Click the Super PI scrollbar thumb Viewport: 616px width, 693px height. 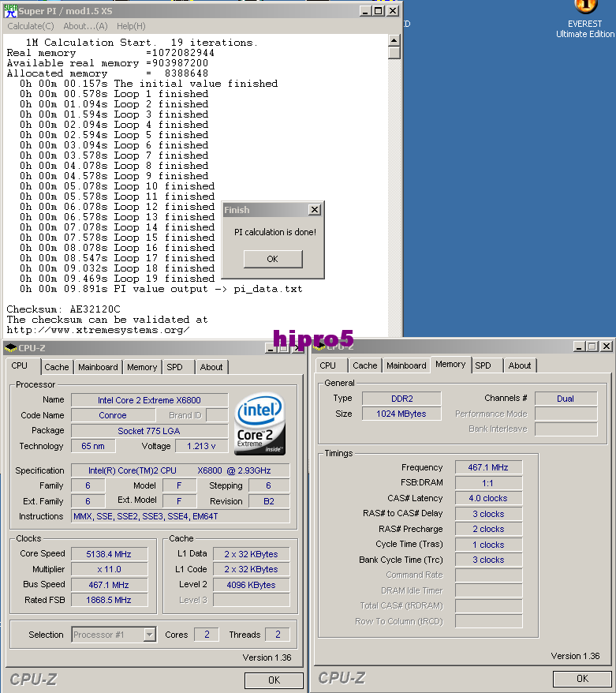click(x=394, y=53)
